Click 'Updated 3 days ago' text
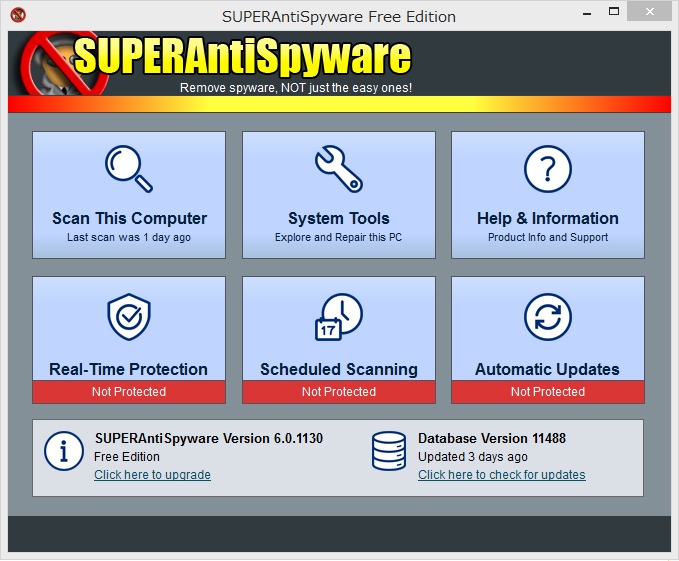Screen dimensions: 679x561 click(472, 457)
